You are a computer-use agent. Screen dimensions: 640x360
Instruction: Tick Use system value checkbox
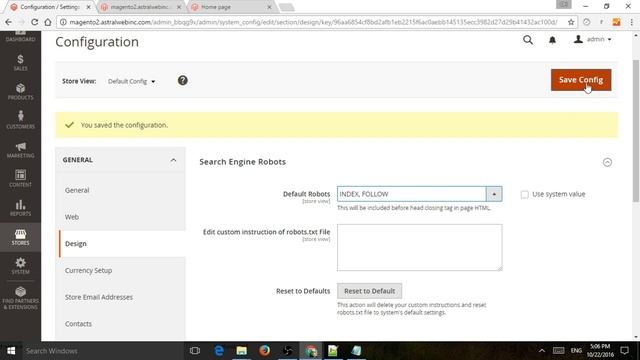coord(524,194)
